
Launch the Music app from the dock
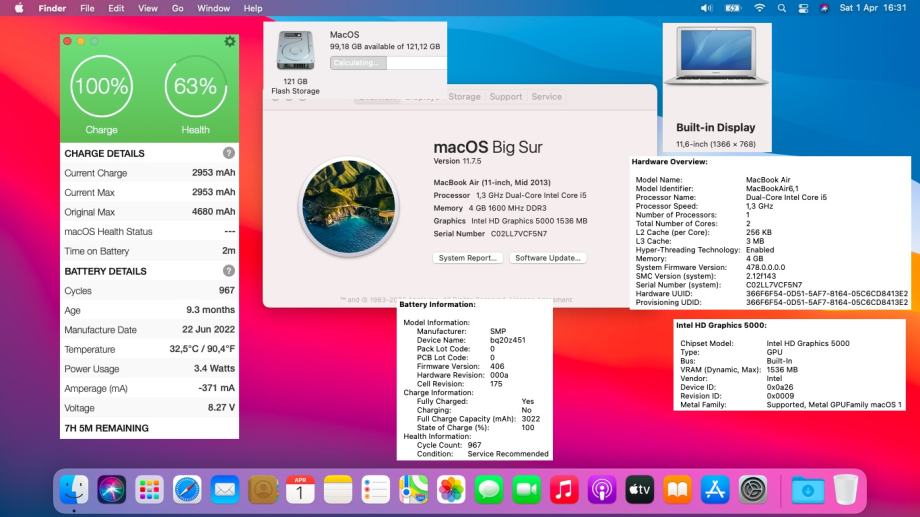(564, 489)
